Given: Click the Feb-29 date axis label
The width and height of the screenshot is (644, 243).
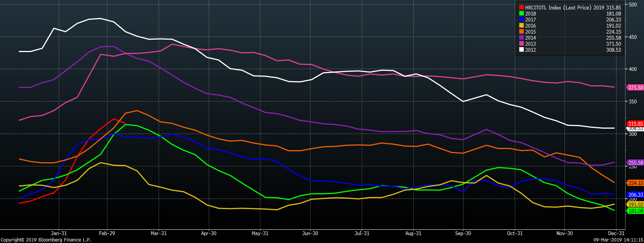Looking at the screenshot, I should tap(107, 233).
